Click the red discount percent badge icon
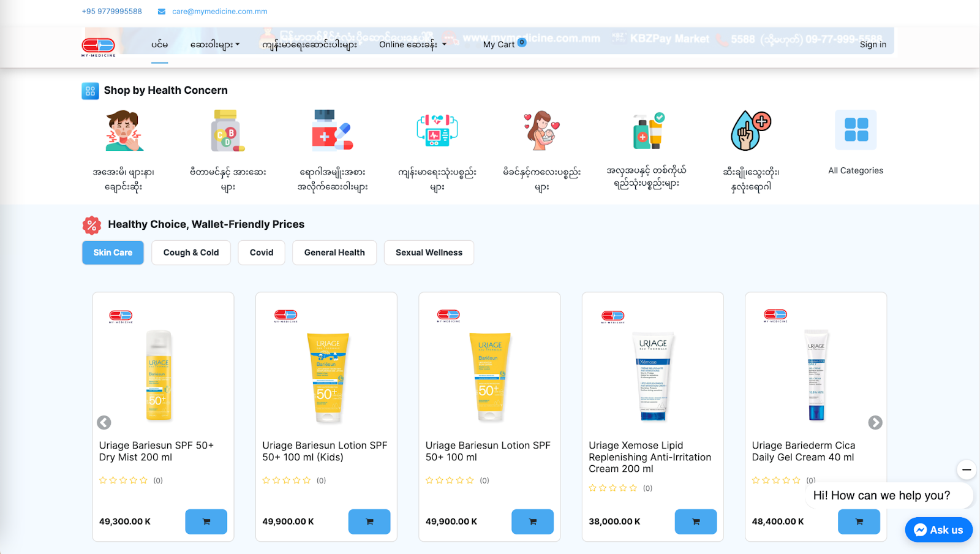980x554 pixels. pos(92,225)
